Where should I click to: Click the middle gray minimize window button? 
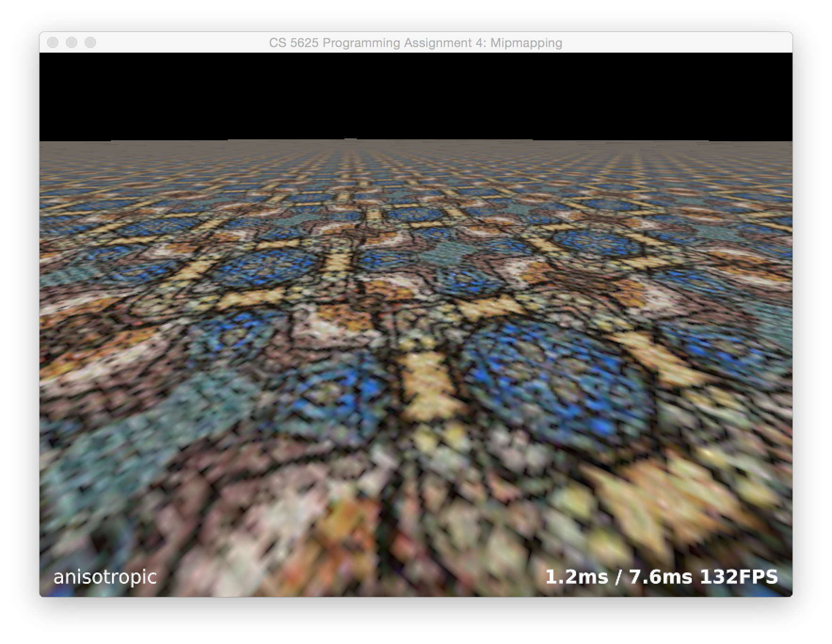coord(72,43)
